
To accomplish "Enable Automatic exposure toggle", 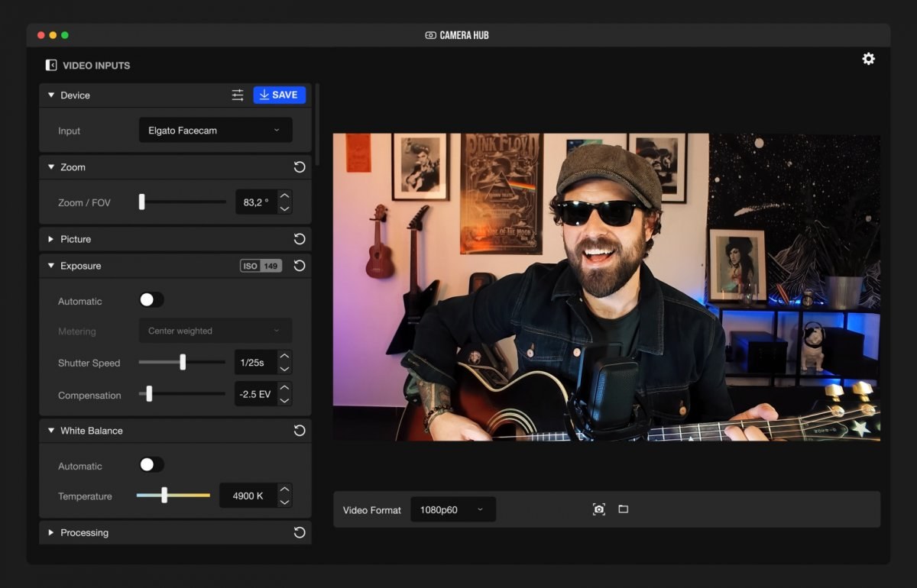I will point(151,301).
